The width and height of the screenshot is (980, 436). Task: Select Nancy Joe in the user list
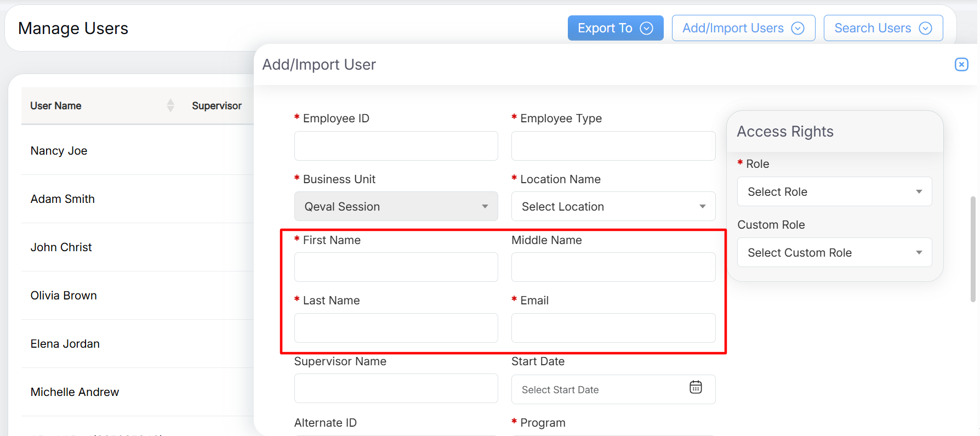59,151
